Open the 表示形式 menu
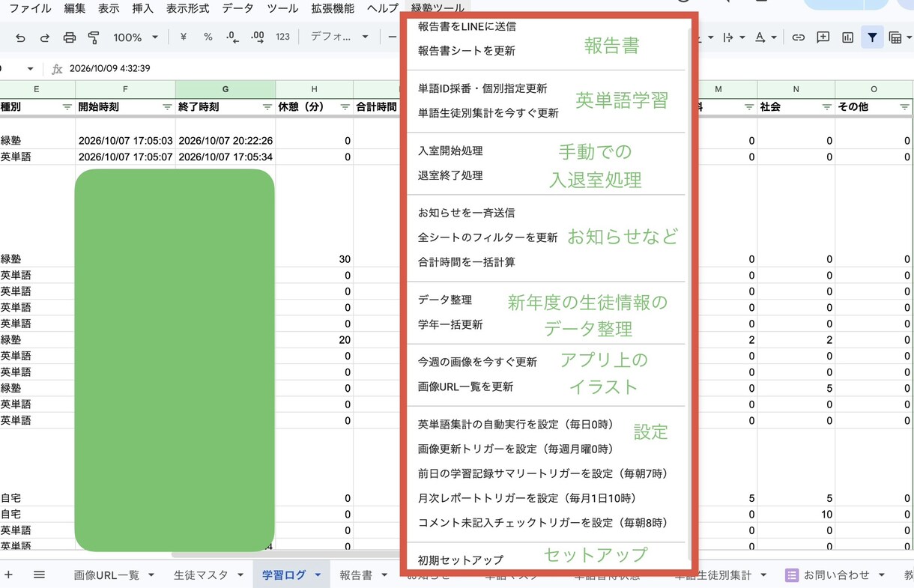 [187, 9]
